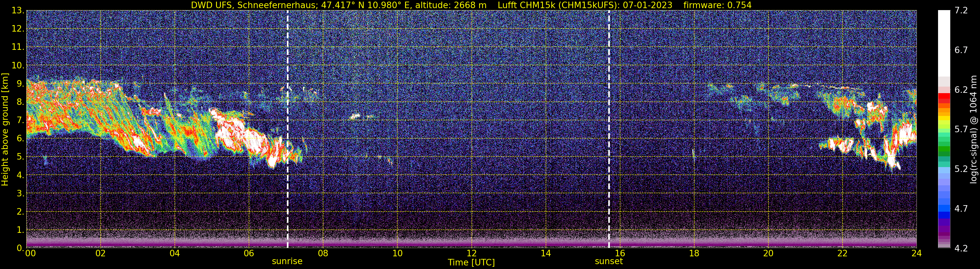Click the height axis tick '11.'

click(18, 47)
